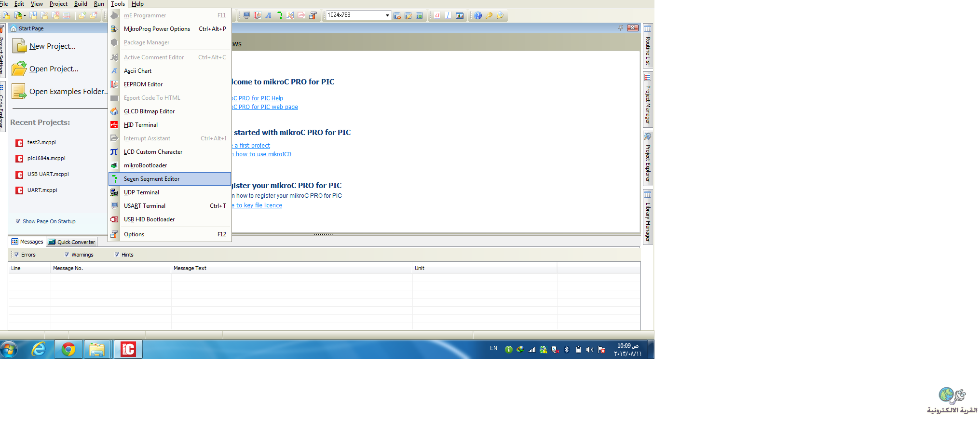Click the Add File to Project icon
Viewport: 980px width, 421px height.
(82, 15)
